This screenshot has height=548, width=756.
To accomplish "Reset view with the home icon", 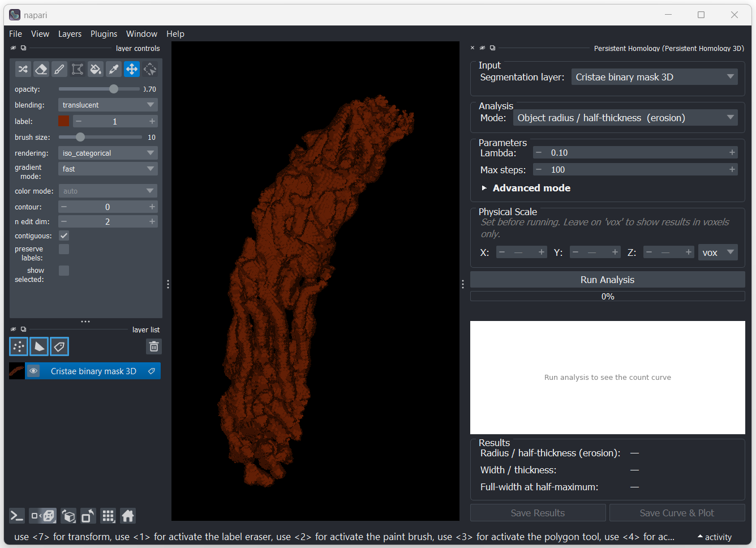I will [x=128, y=516].
